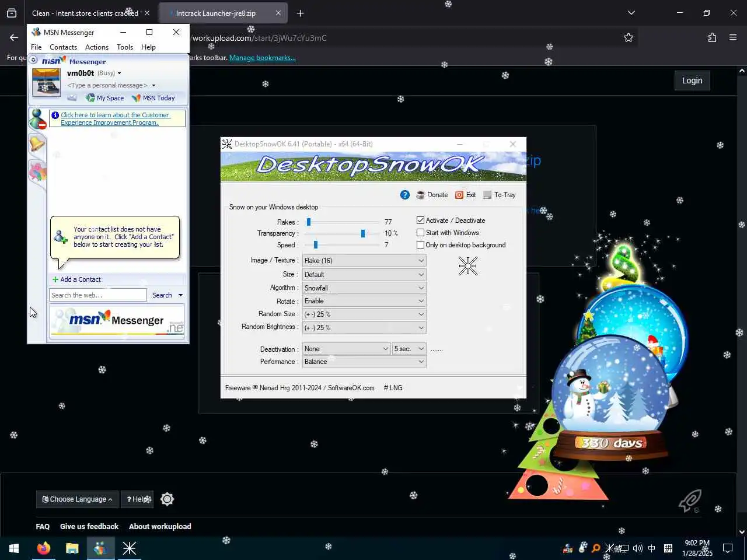Open the Performance dropdown showing Balance
This screenshot has width=747, height=560.
tap(364, 362)
